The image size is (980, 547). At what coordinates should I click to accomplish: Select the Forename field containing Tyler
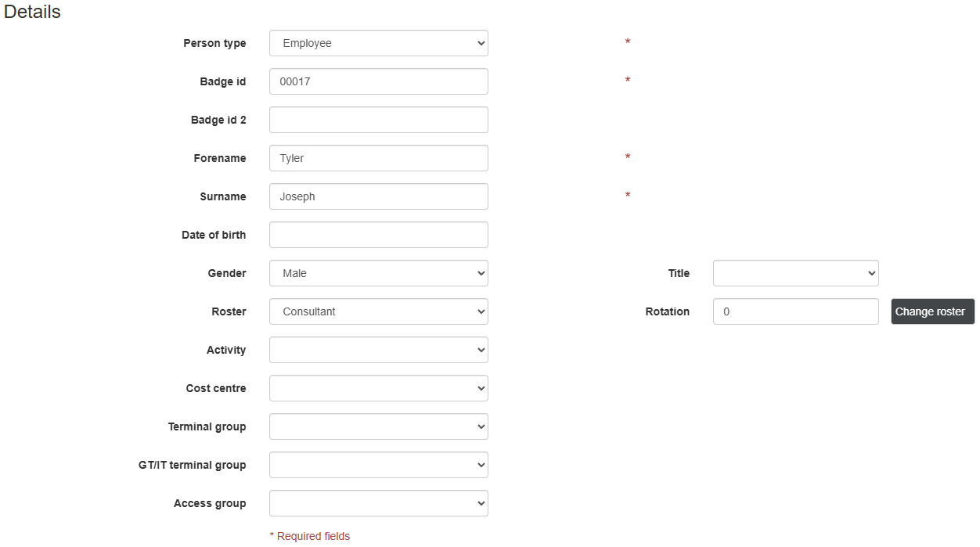378,158
